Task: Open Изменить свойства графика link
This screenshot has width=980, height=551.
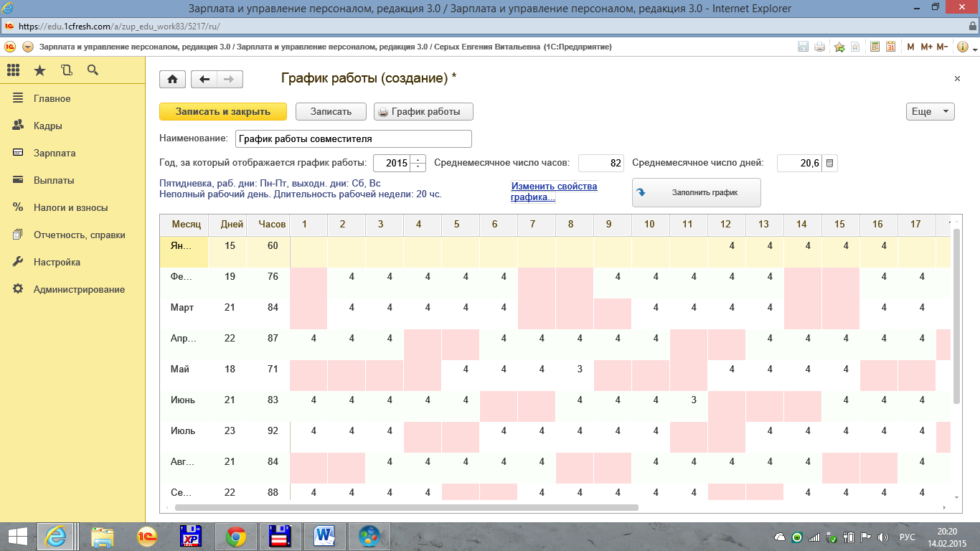Action: [x=554, y=192]
